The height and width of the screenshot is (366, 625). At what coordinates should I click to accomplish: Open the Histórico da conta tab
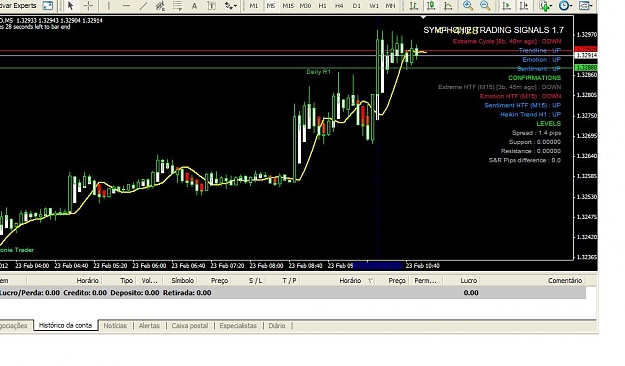[x=66, y=325]
